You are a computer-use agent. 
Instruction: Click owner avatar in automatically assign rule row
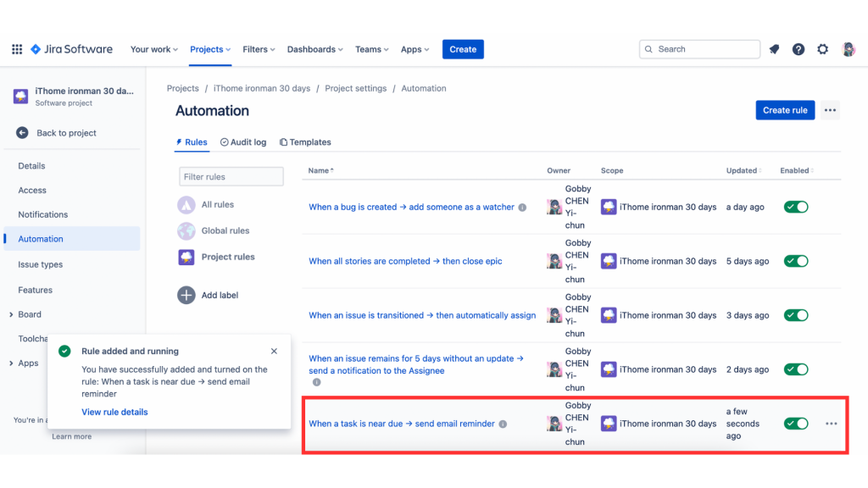[x=554, y=315]
